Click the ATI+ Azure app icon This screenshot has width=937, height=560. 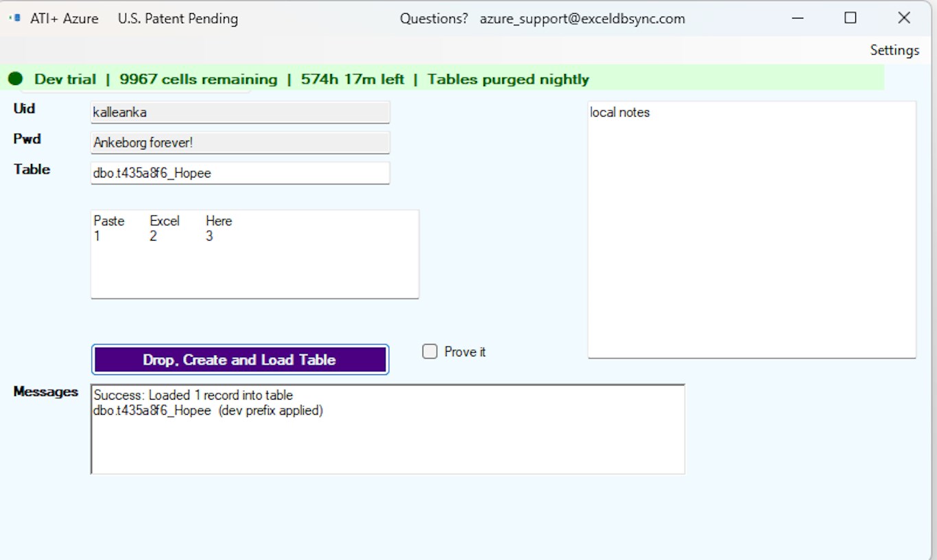15,19
